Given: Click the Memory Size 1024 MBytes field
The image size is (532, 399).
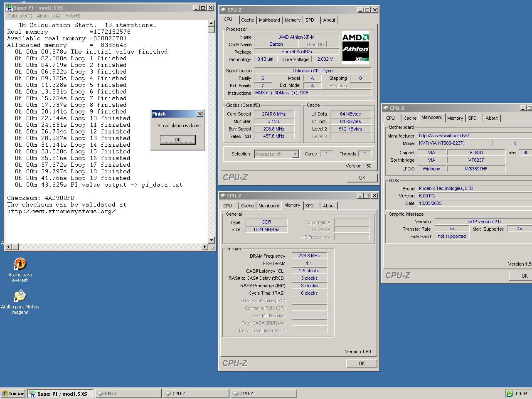Looking at the screenshot, I should [x=266, y=229].
